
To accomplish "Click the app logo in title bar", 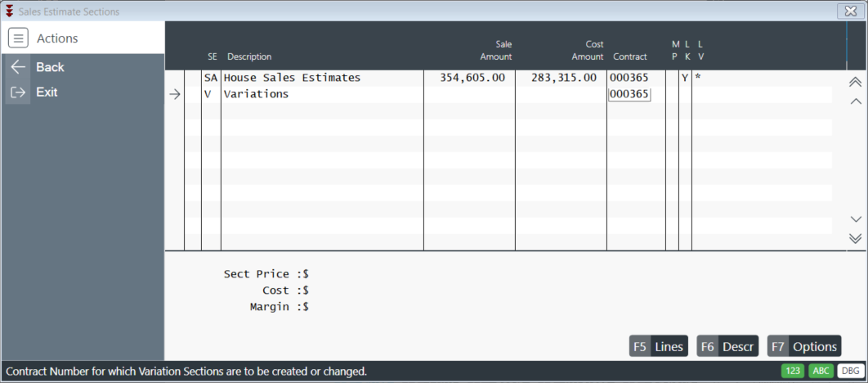I will click(x=10, y=11).
